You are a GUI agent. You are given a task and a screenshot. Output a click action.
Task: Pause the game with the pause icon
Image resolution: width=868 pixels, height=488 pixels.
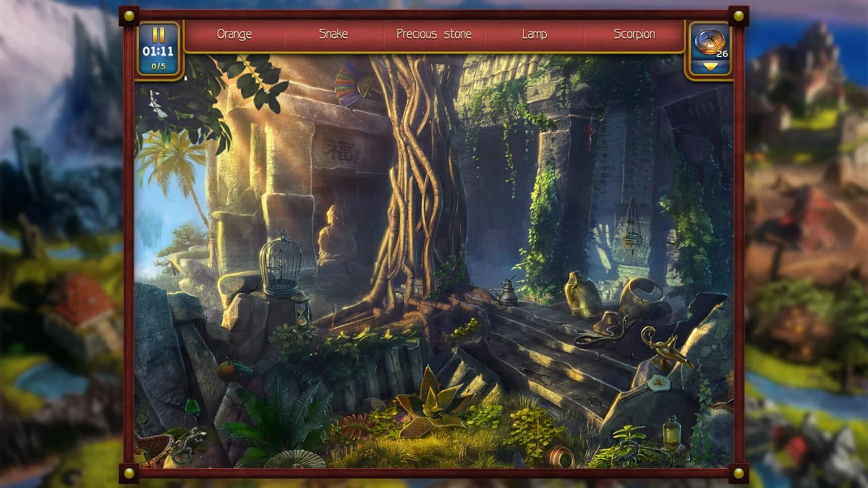(158, 35)
